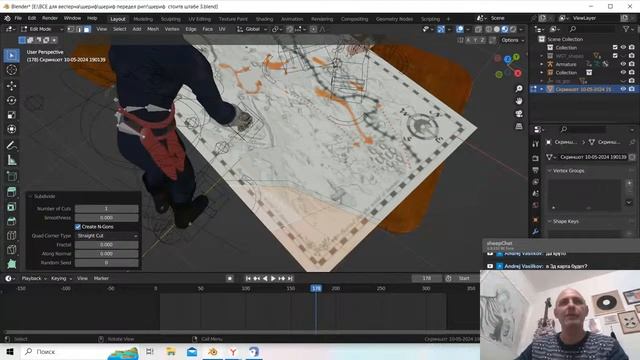Open the Render properties tab

click(x=536, y=158)
